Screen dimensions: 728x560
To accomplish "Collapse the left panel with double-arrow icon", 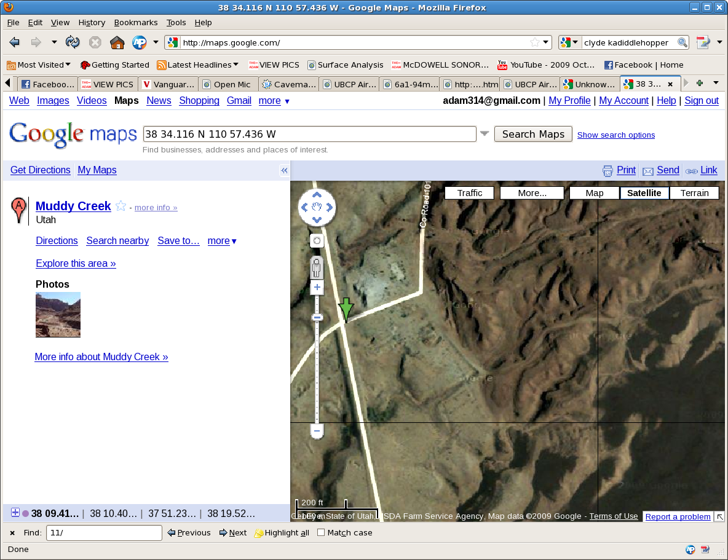I will [284, 171].
